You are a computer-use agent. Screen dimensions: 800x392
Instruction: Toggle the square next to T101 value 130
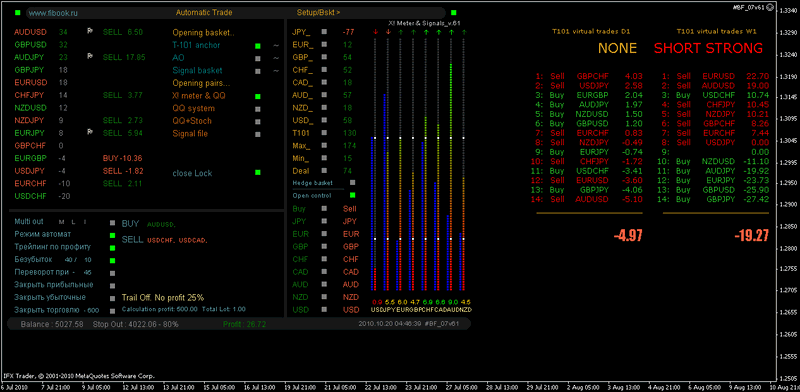click(x=324, y=133)
